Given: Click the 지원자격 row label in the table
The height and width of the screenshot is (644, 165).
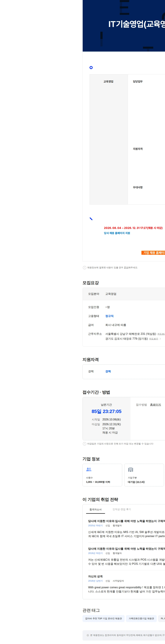Looking at the screenshot, I should pos(138,149).
